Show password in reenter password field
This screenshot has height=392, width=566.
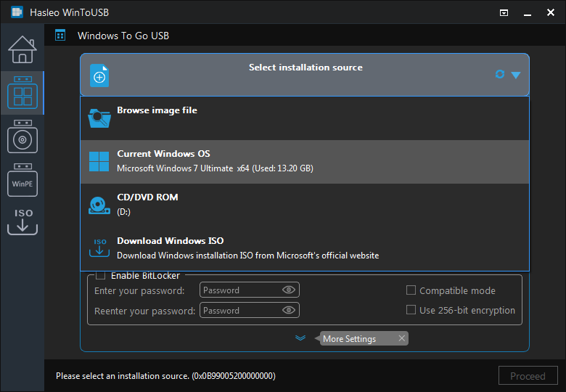coord(289,310)
